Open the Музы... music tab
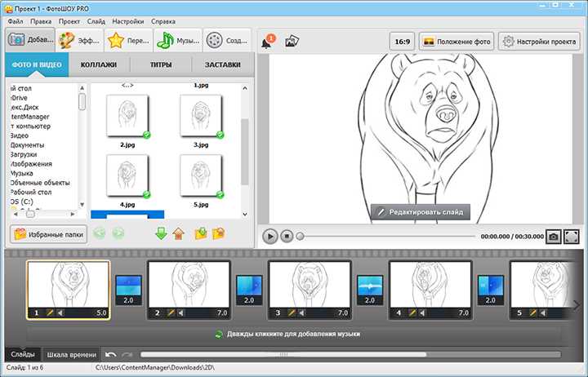588x377 pixels. 178,40
